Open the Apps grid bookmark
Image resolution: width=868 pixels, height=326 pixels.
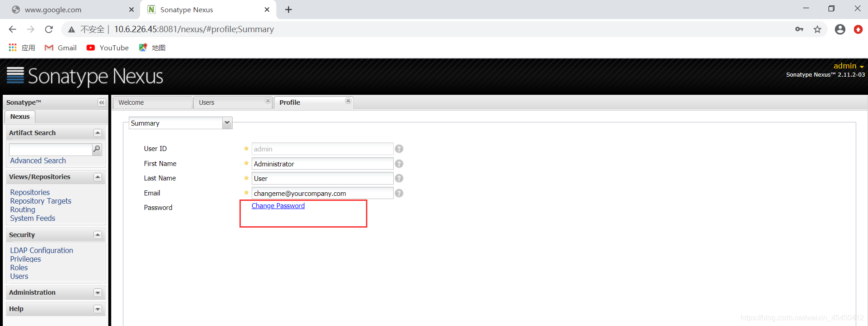pos(22,48)
